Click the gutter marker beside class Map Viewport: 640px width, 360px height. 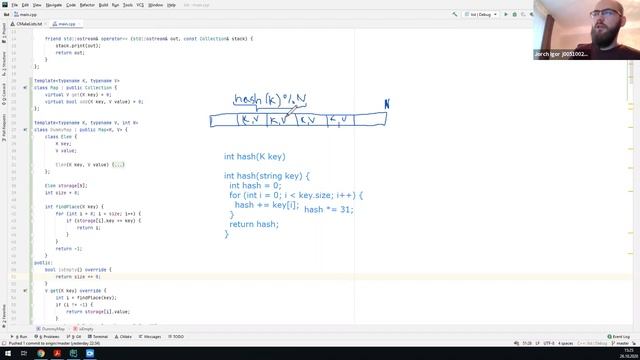(25, 88)
